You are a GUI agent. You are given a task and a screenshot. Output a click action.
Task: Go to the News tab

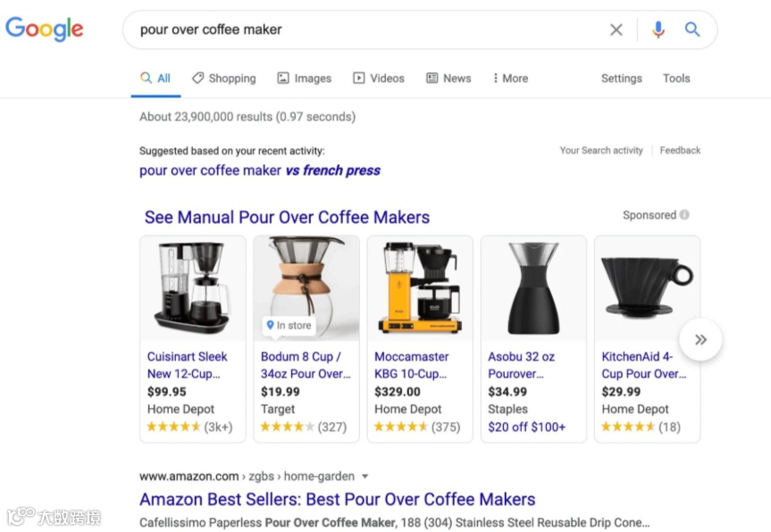tap(448, 79)
